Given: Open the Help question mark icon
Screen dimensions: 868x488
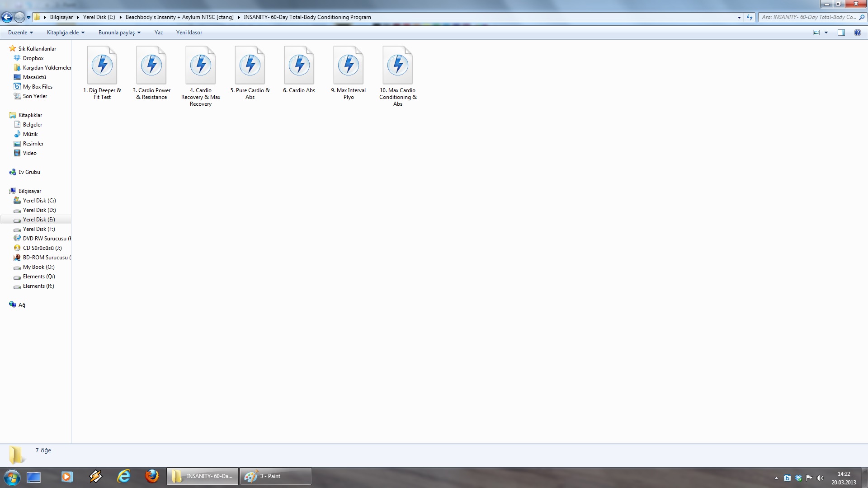Looking at the screenshot, I should click(x=857, y=33).
